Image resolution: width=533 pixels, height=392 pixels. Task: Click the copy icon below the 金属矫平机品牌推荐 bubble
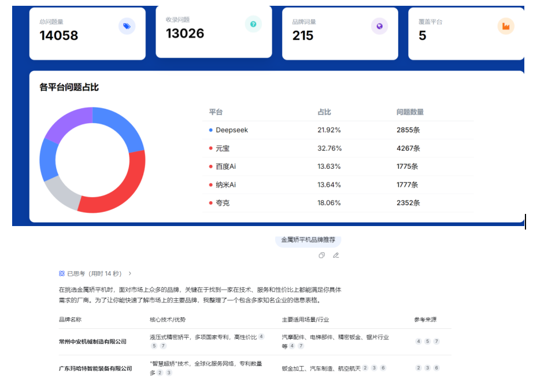pos(321,255)
